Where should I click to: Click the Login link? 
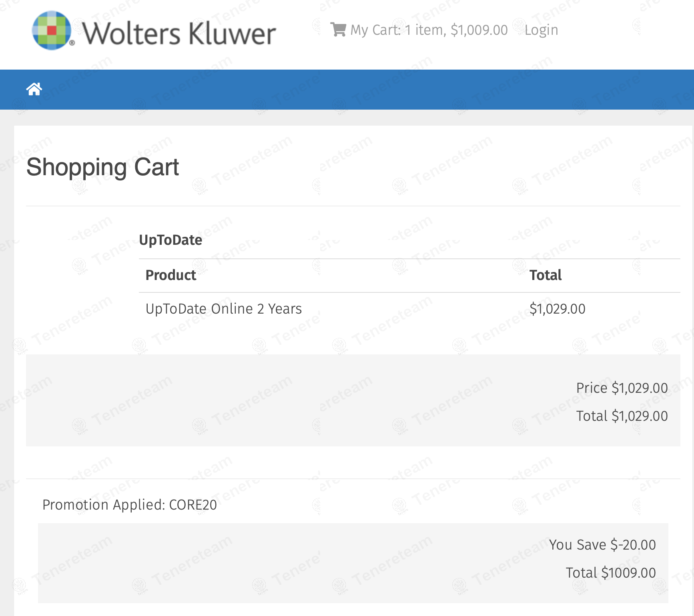(x=541, y=30)
